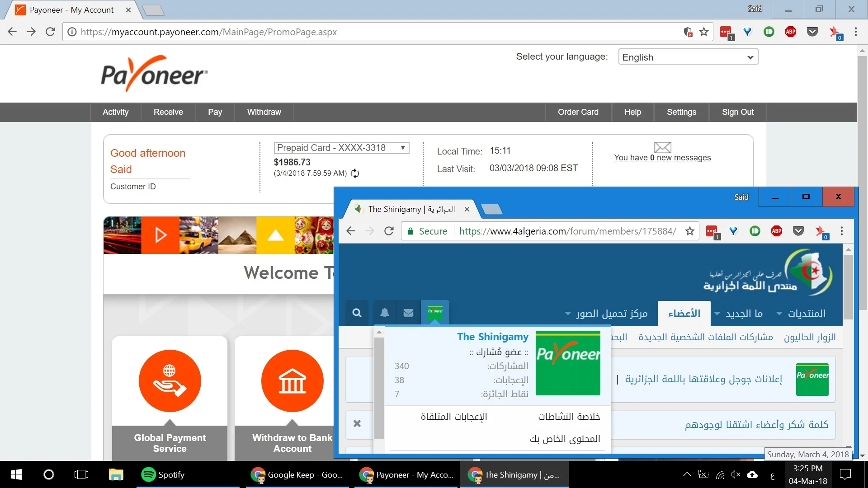
Task: Open the مشاركات الملفات الشخصية الجديدة link
Action: pos(705,337)
